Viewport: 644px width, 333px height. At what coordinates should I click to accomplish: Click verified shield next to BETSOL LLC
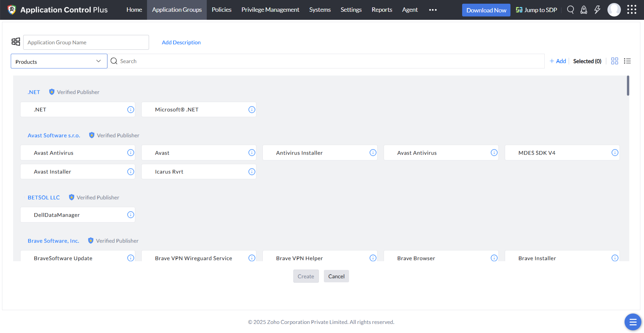coord(71,197)
